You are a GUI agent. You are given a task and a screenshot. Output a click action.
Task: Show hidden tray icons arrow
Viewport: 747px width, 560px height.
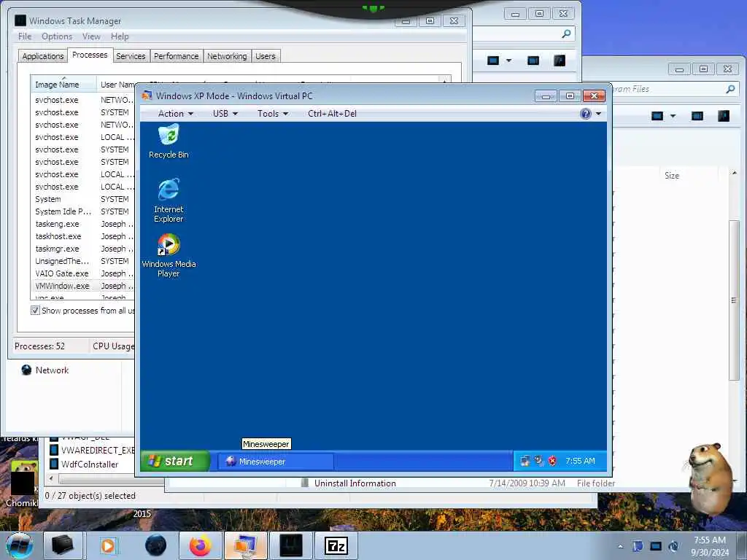coord(620,546)
